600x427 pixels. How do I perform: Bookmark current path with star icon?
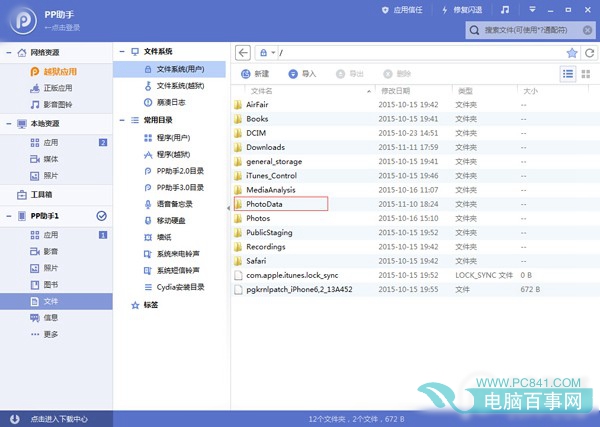(572, 53)
